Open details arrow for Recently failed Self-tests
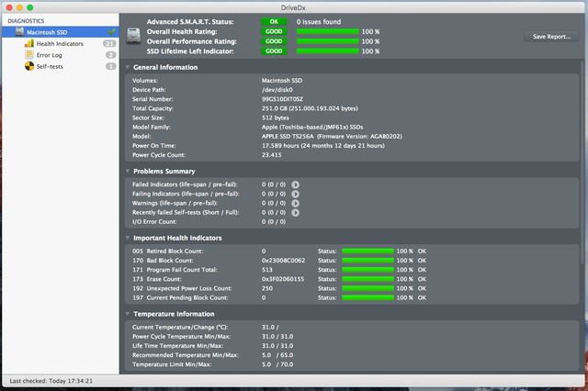588x391 pixels. click(296, 213)
